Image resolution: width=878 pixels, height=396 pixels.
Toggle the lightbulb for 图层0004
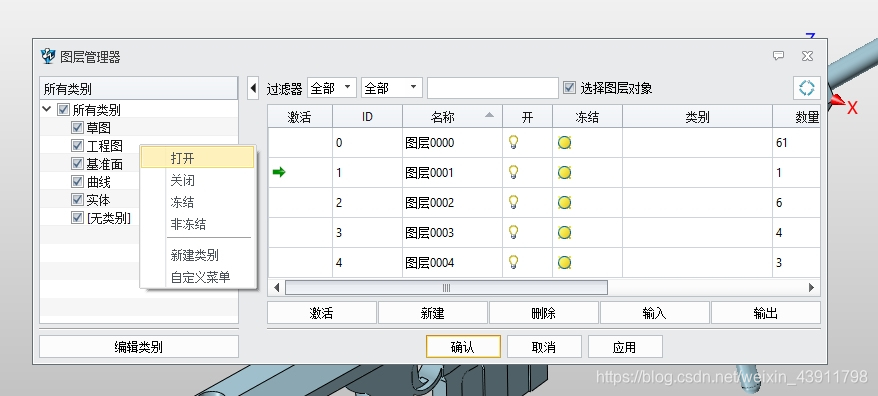(513, 262)
